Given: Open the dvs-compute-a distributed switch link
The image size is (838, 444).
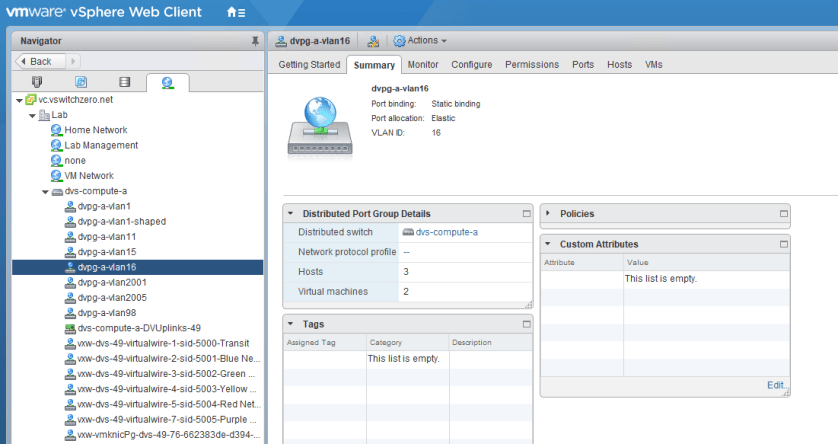Looking at the screenshot, I should tap(446, 232).
